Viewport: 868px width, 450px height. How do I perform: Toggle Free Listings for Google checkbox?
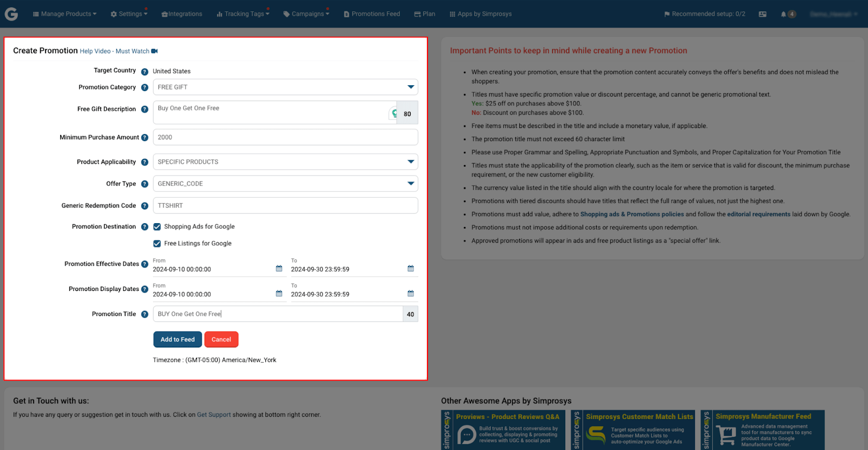click(x=157, y=244)
